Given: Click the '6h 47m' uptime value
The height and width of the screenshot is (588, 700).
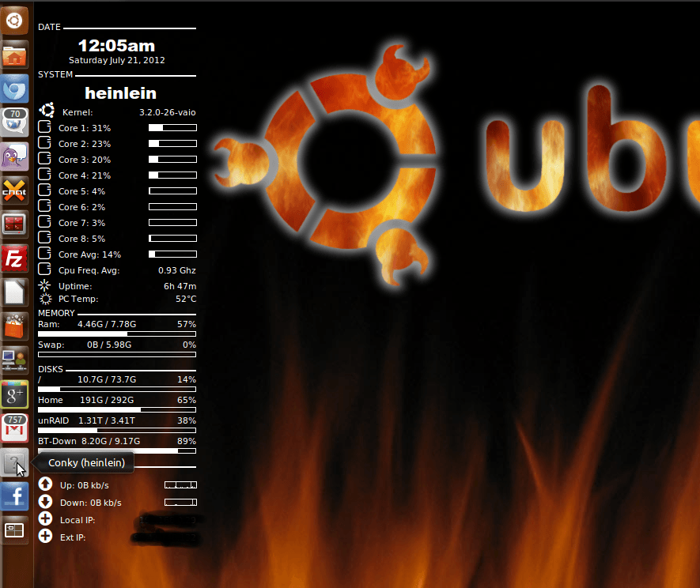Looking at the screenshot, I should tap(180, 286).
